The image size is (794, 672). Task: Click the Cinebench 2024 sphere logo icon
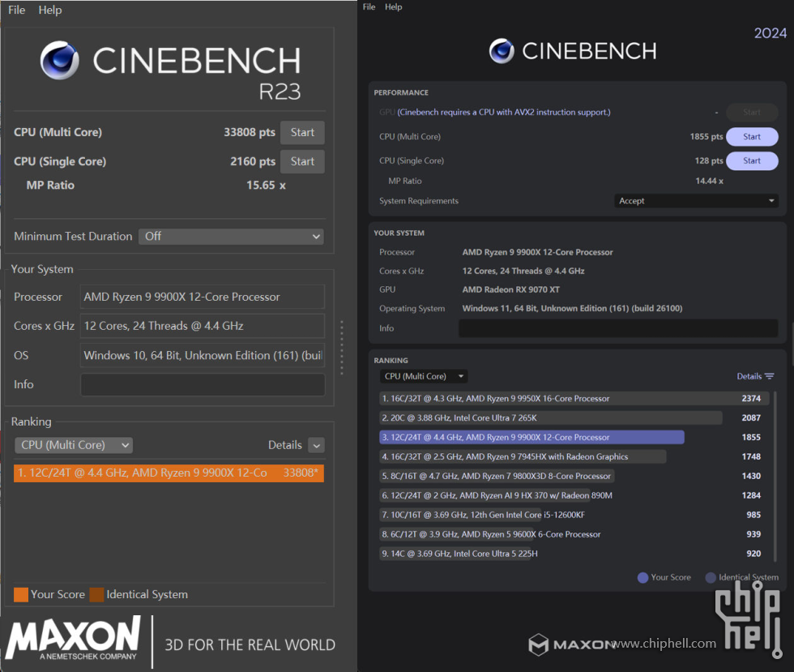coord(502,51)
